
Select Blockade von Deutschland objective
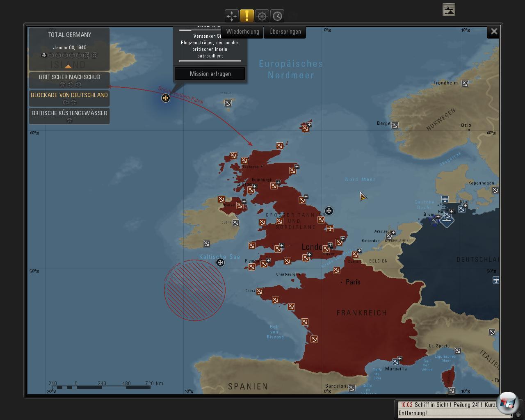(69, 98)
